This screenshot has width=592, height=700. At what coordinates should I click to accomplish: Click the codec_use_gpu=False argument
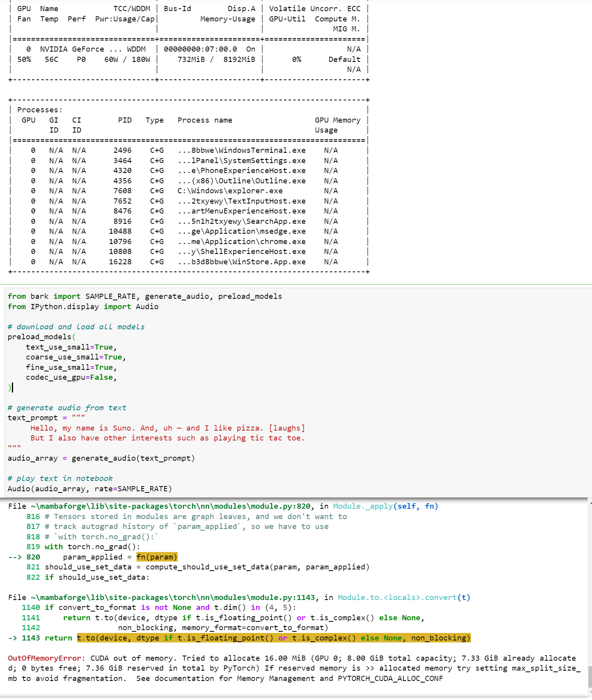(71, 377)
